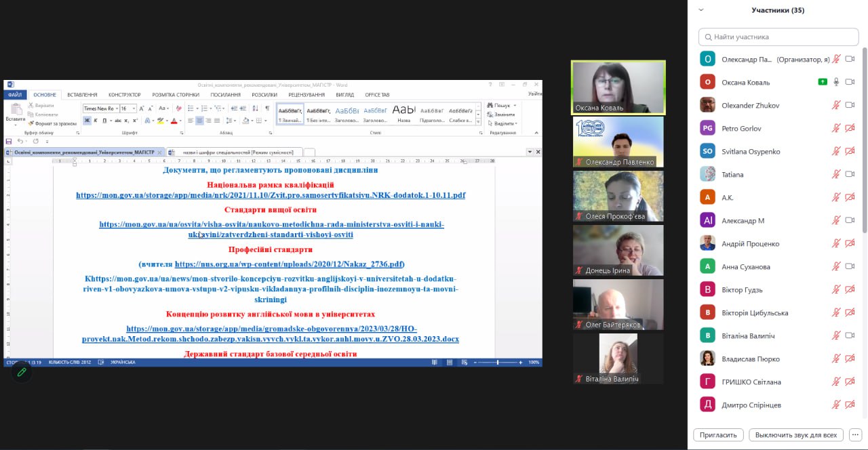Click the green annotation pencil icon
The image size is (868, 450).
[x=22, y=372]
